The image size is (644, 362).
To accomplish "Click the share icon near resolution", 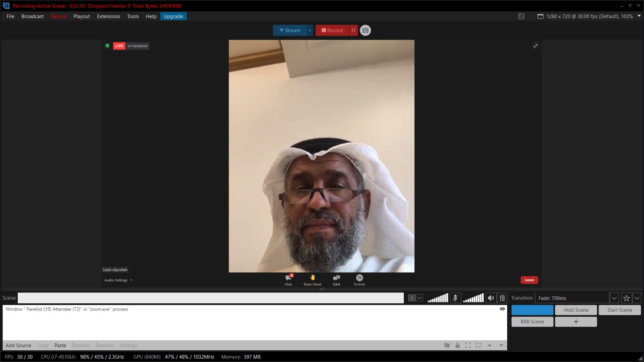I will click(x=521, y=16).
